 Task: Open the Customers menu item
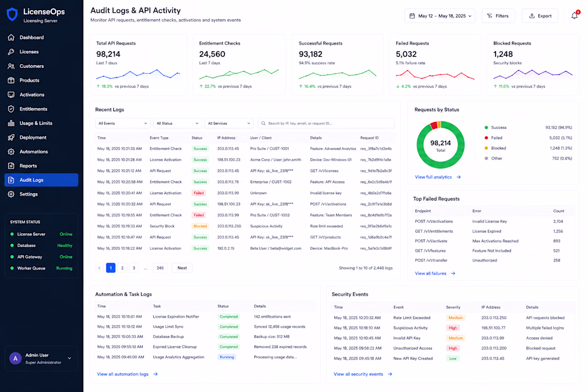[x=41, y=66]
